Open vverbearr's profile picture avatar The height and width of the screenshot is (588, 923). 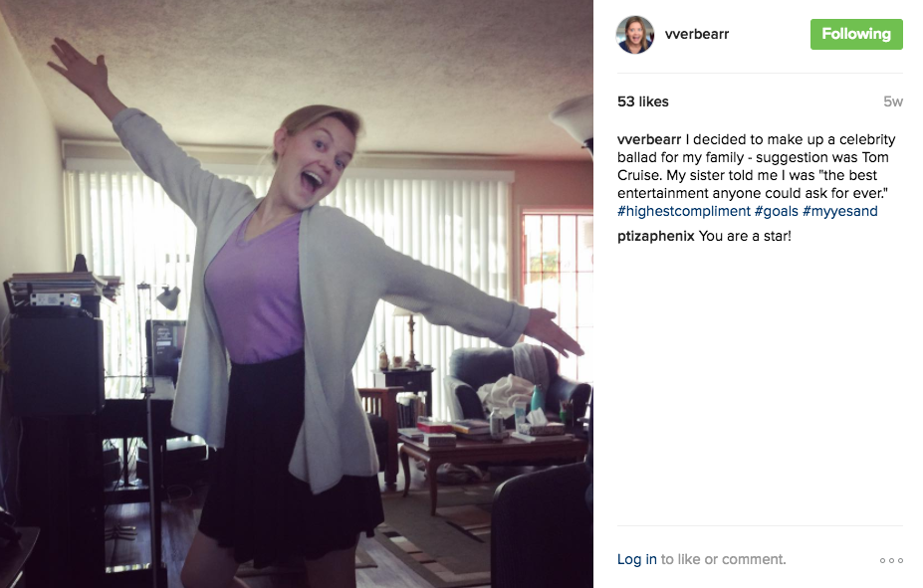click(x=635, y=35)
